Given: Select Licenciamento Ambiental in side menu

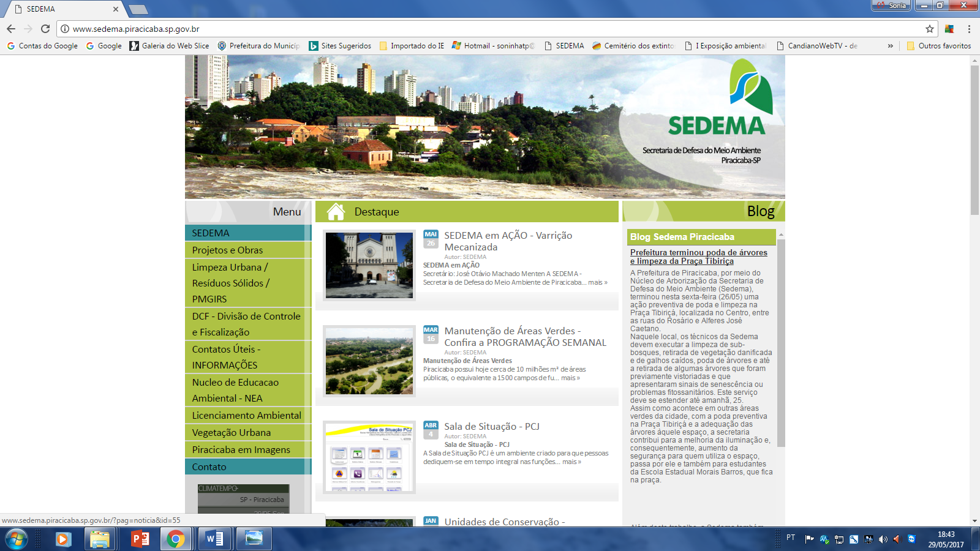Looking at the screenshot, I should [x=246, y=415].
